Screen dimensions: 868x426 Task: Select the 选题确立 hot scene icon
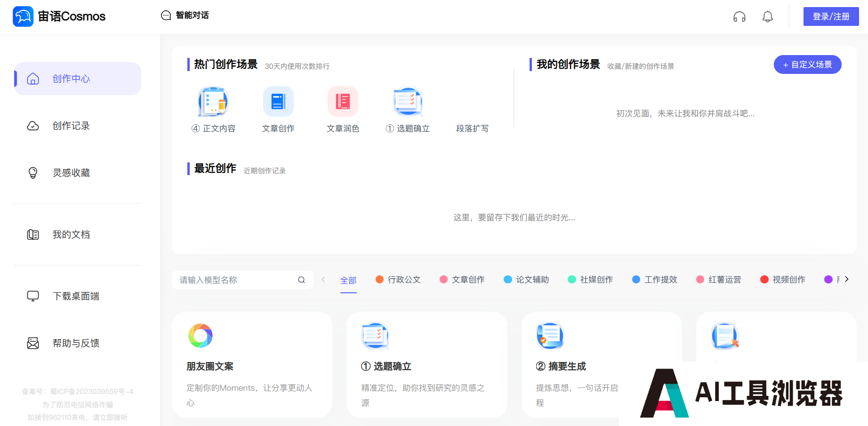408,101
